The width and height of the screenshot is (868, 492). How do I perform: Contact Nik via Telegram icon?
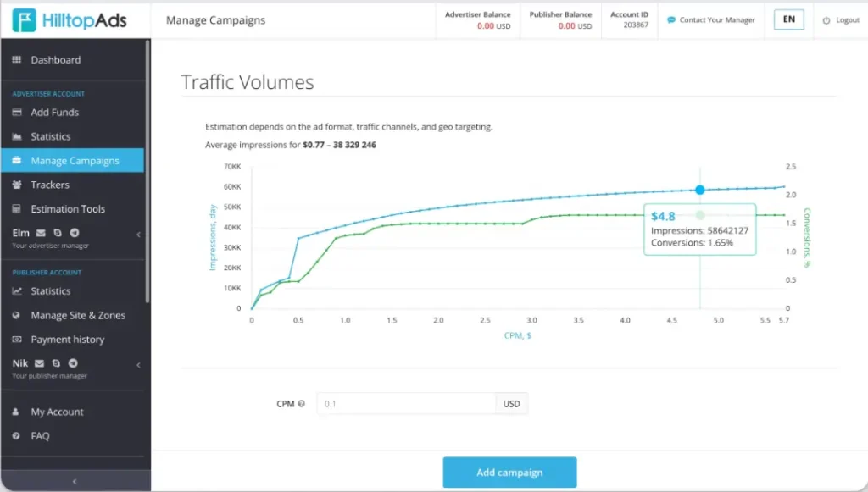coord(73,363)
